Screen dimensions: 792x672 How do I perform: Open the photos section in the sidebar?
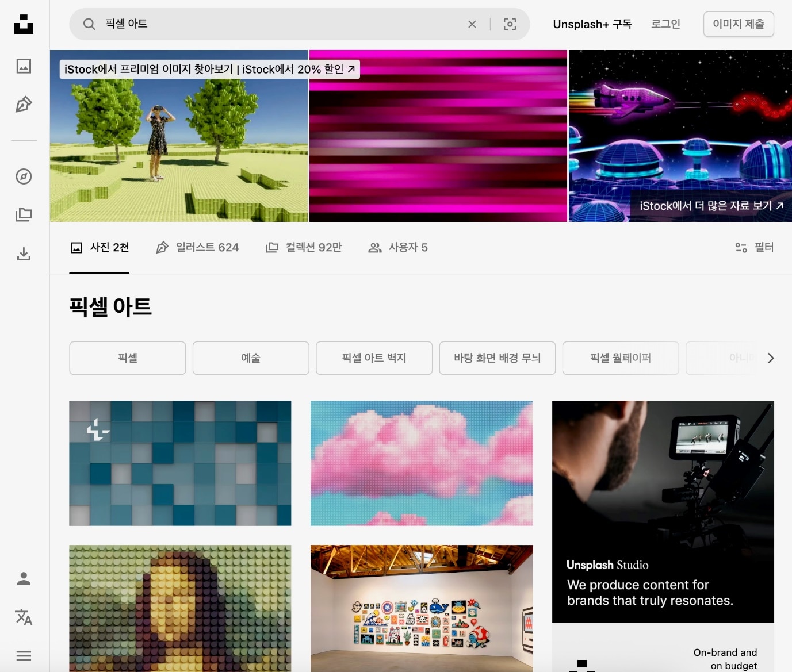[x=23, y=66]
